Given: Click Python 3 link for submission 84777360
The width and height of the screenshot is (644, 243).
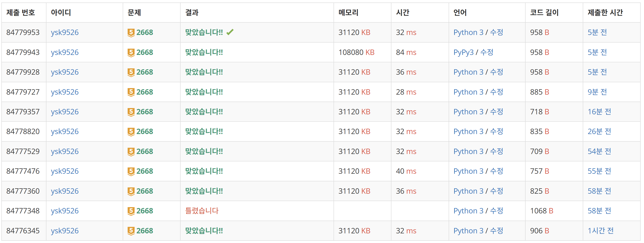Looking at the screenshot, I should click(468, 191).
